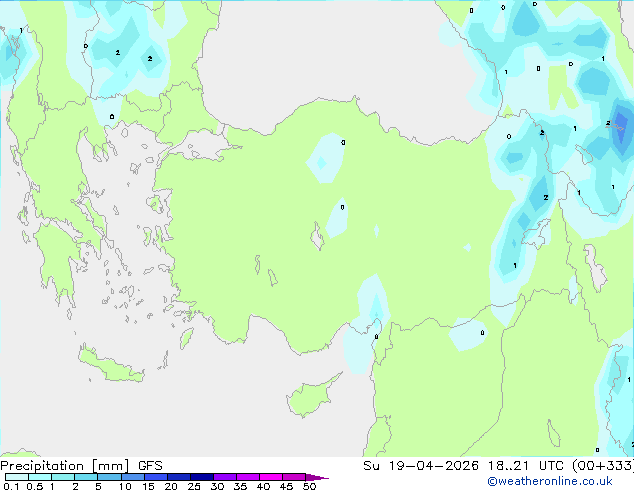
Task: Pick the 1–2 mm legend color box
Action: tap(63, 477)
